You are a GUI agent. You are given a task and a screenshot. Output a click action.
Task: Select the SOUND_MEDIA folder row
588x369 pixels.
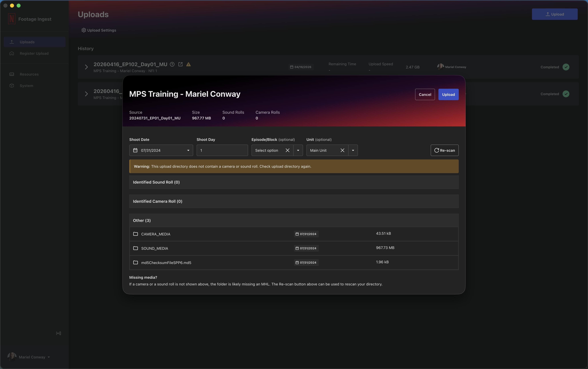pos(294,248)
